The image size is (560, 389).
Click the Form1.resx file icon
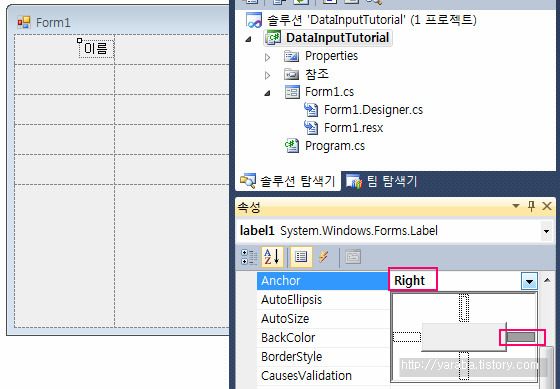tap(311, 128)
